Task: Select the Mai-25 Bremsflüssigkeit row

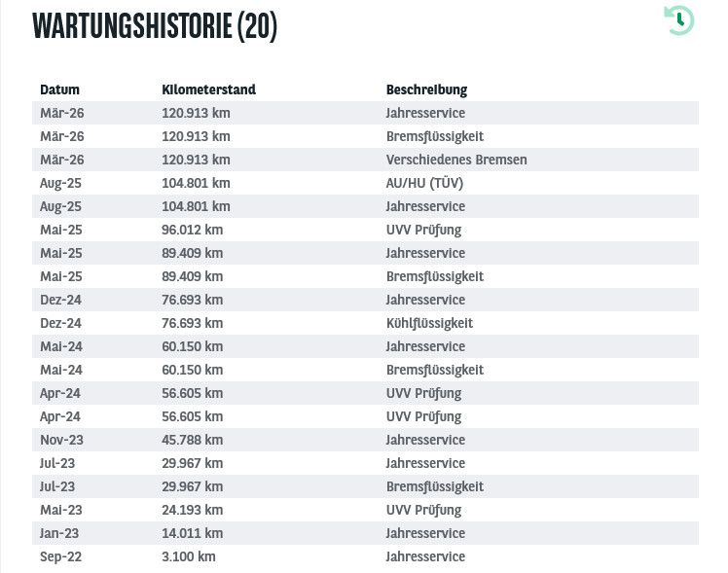Action: [365, 276]
